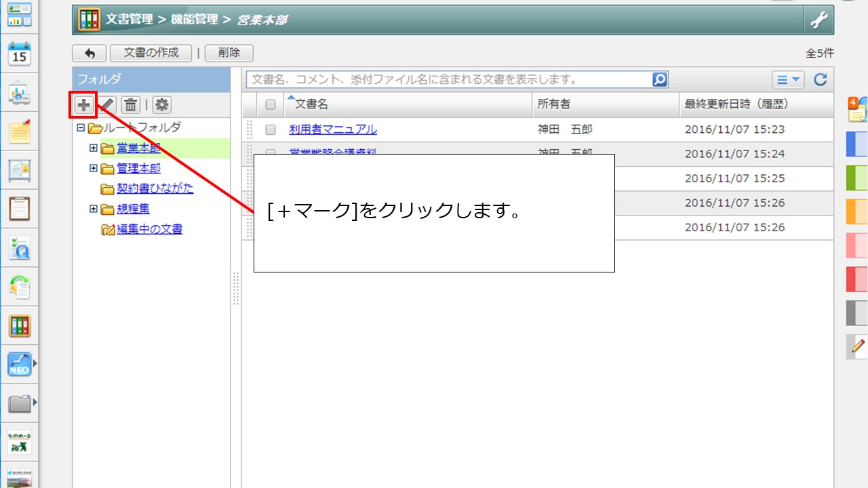Refresh the document list

[x=821, y=79]
